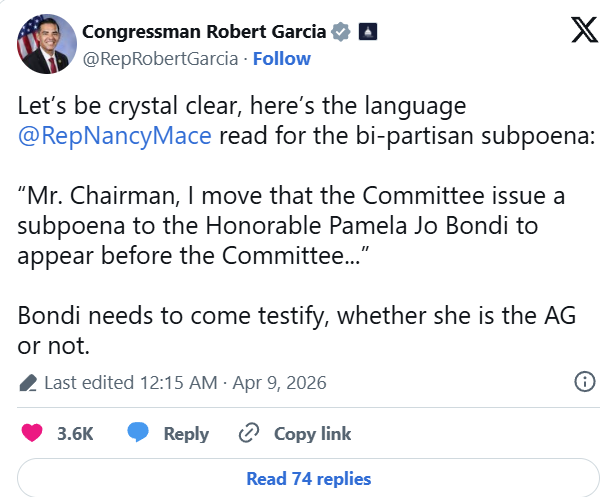The height and width of the screenshot is (497, 610).
Task: Click the reply speech bubble icon
Action: click(x=139, y=433)
